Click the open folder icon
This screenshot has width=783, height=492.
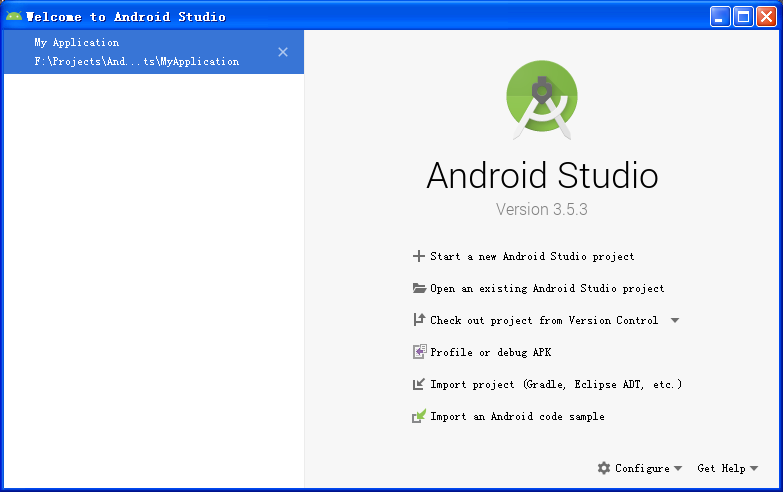419,288
